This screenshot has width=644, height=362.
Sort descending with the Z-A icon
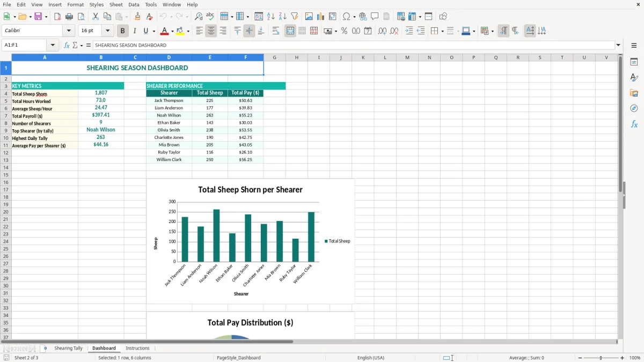point(282,17)
